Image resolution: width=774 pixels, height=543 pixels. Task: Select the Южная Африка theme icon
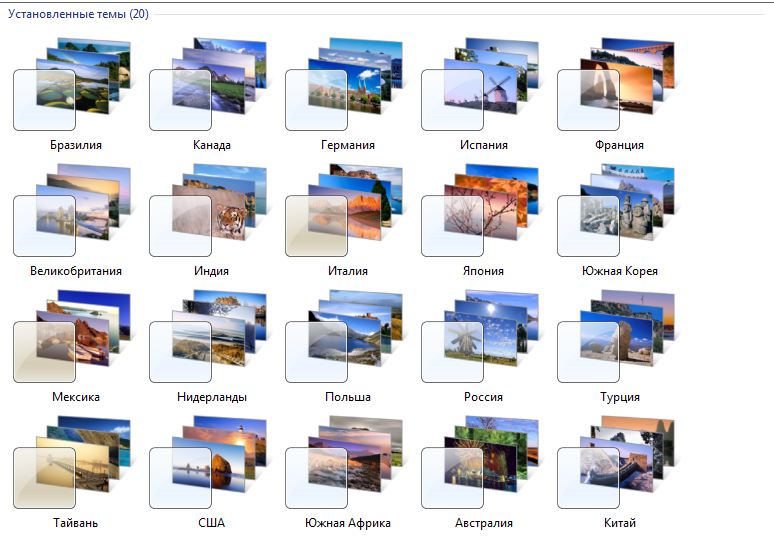pos(345,462)
